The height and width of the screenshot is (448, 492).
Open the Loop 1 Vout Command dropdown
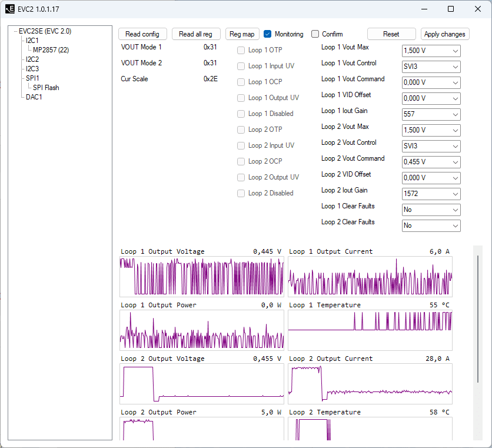click(x=431, y=82)
